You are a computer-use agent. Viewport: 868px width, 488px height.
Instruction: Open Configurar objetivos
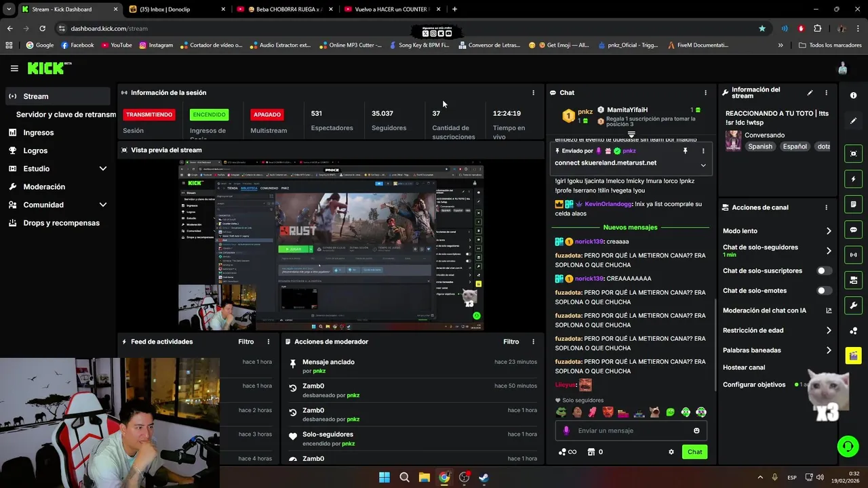pos(754,385)
